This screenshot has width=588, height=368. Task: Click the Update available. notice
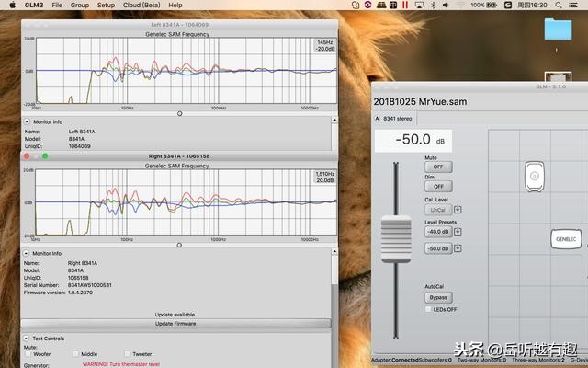(175, 315)
